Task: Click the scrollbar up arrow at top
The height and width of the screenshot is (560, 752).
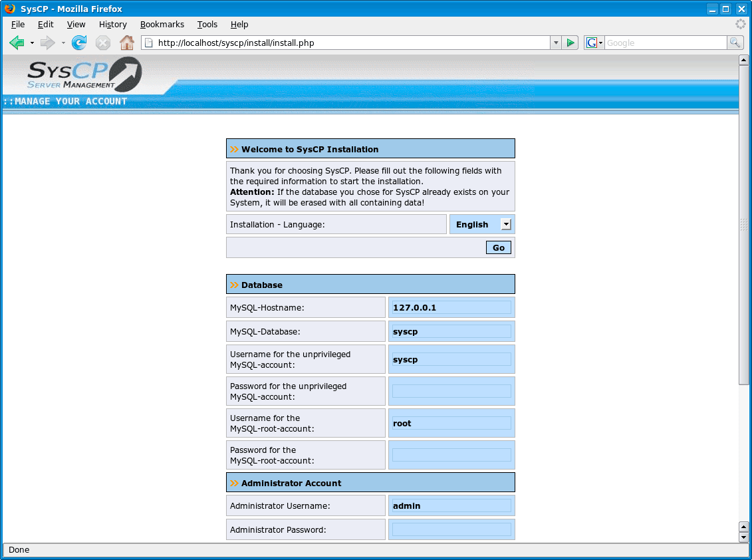Action: (743, 60)
